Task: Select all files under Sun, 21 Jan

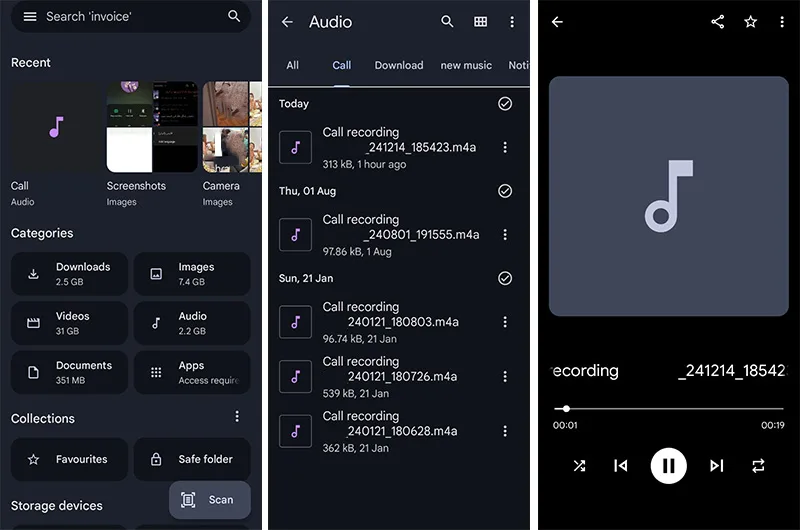Action: click(505, 278)
